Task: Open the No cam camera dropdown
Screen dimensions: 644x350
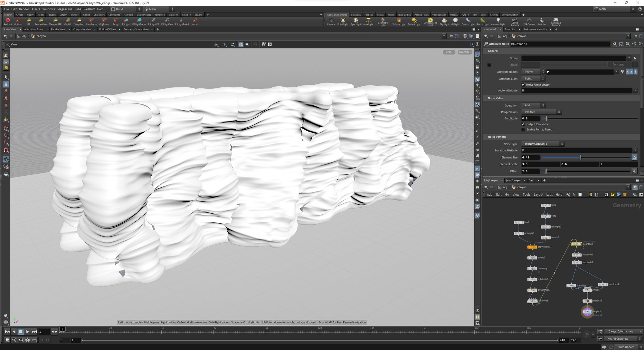Action: click(465, 52)
